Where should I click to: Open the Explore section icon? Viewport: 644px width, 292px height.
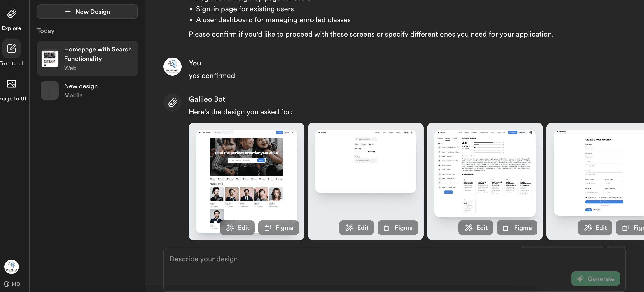pyautogui.click(x=12, y=14)
